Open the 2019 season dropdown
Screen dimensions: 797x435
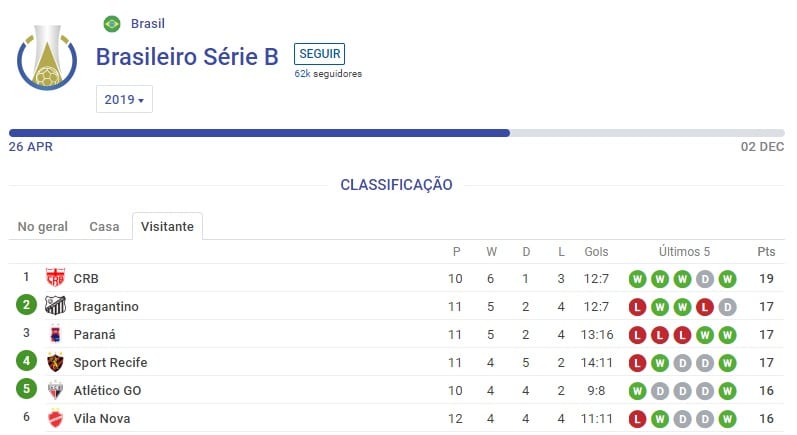coord(124,100)
